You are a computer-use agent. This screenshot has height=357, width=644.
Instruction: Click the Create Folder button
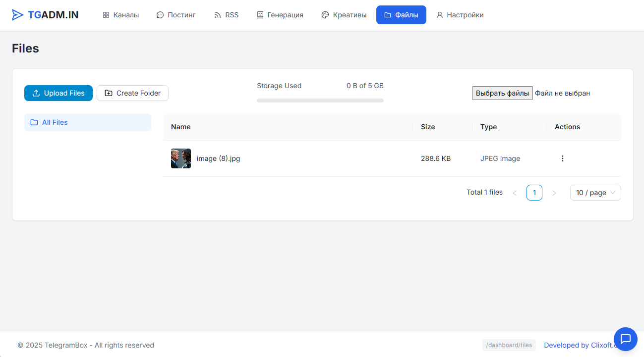(x=132, y=93)
